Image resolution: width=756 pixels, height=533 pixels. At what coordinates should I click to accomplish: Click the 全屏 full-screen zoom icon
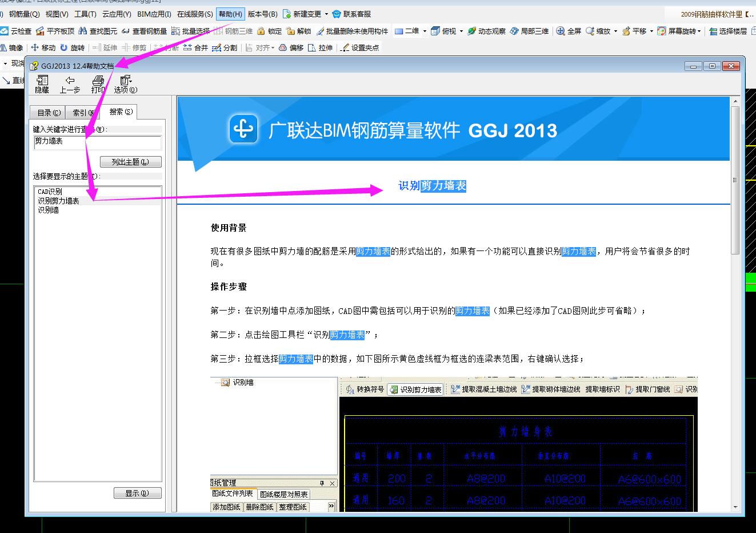[561, 31]
